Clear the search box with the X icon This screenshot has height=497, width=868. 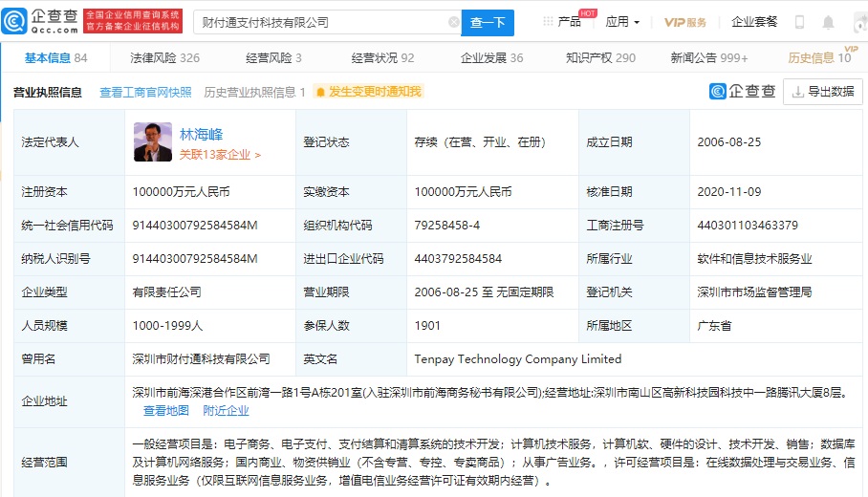click(453, 22)
